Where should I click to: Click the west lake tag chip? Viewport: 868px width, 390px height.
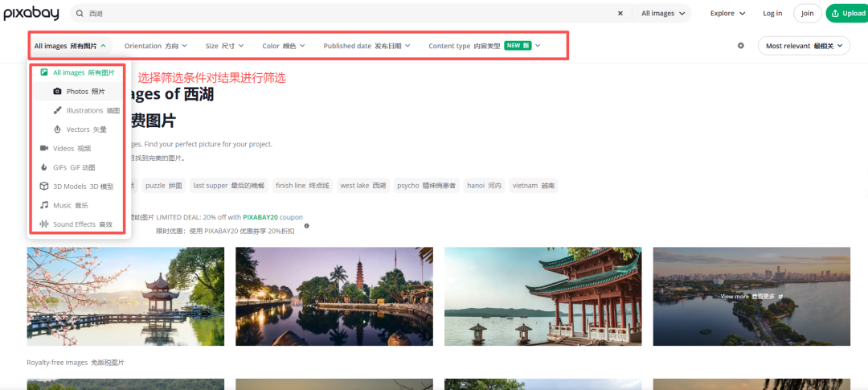[362, 186]
